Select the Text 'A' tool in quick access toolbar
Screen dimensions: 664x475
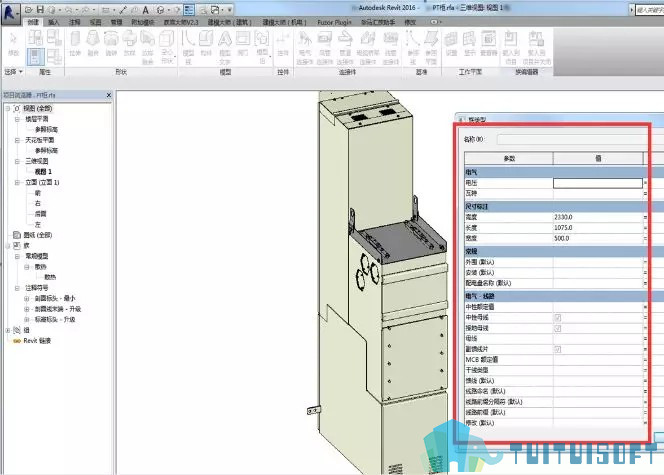(145, 9)
